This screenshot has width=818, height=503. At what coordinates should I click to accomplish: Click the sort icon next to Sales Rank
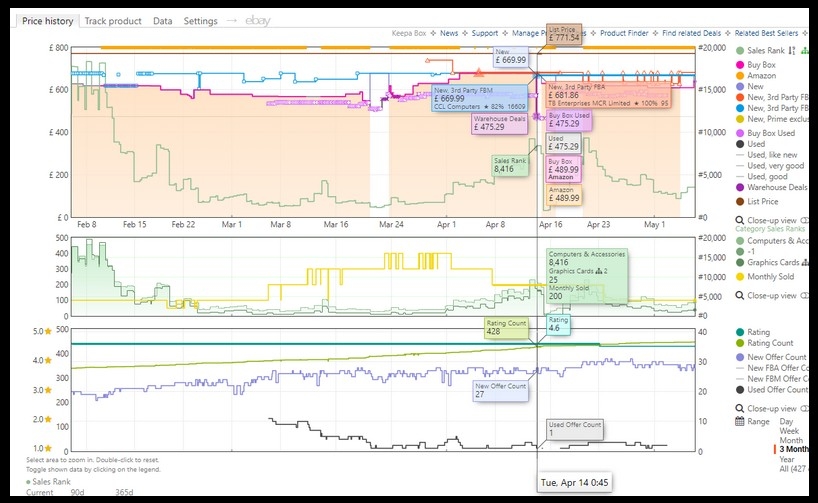click(x=792, y=51)
